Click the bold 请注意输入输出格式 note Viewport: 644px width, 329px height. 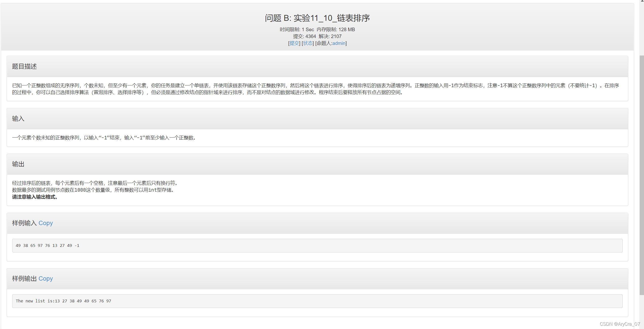click(35, 197)
